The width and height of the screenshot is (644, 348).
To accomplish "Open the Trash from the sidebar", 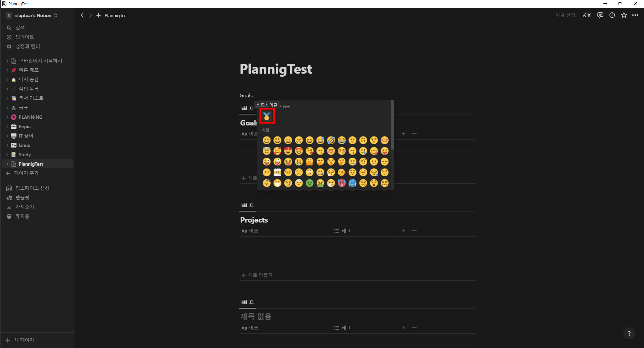I will click(22, 216).
